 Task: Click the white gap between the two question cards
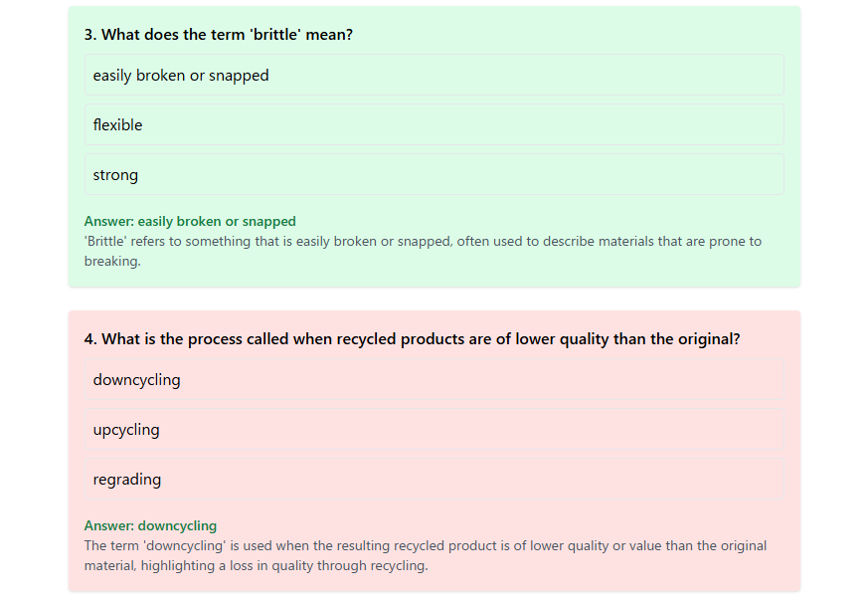pos(434,300)
